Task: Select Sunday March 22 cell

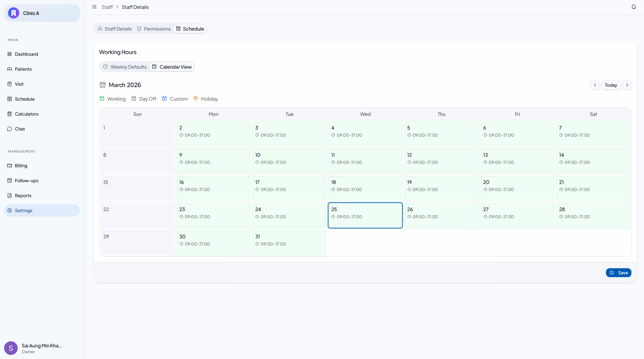Action: tap(137, 215)
